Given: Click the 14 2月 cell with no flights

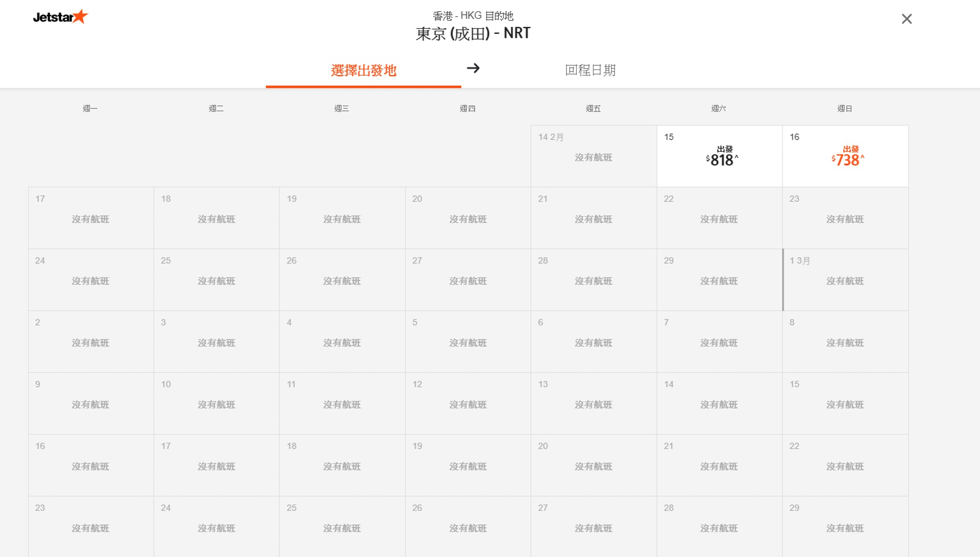Looking at the screenshot, I should (x=593, y=156).
